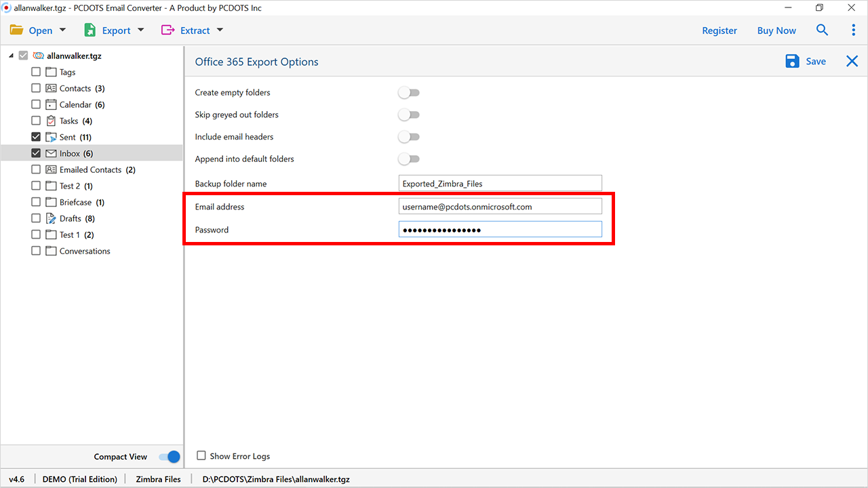Uncheck the Sent folder checkbox
This screenshot has height=488, width=868.
(36, 137)
